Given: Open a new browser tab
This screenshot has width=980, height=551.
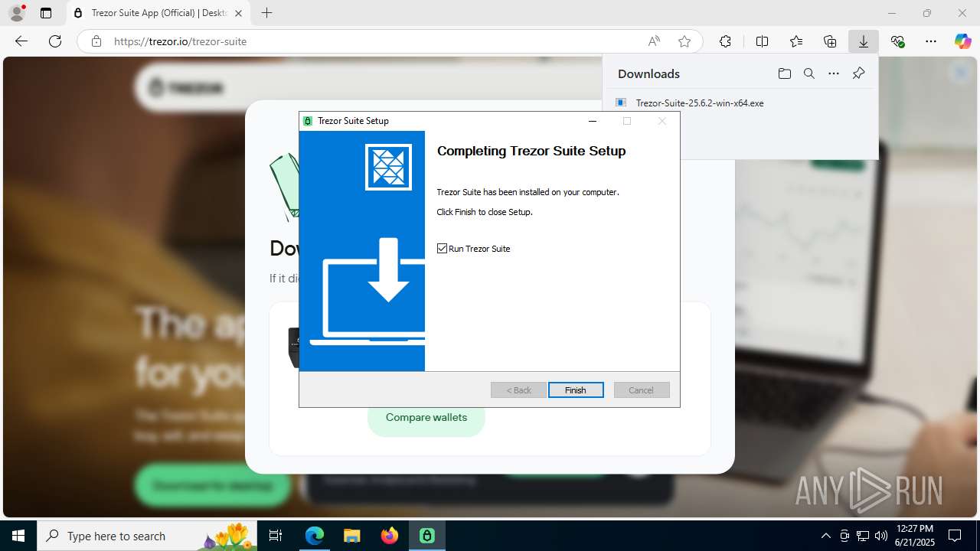Looking at the screenshot, I should (x=266, y=13).
